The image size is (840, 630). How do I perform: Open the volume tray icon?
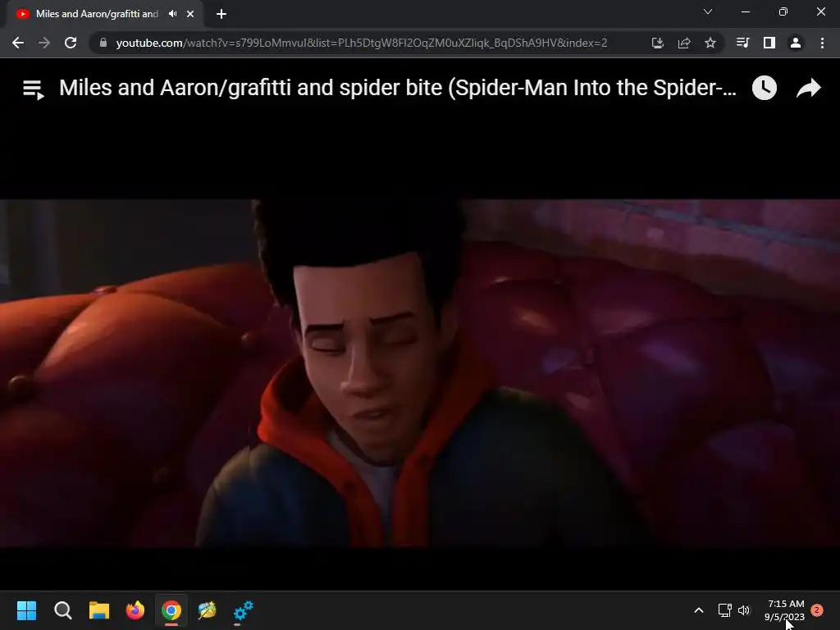click(744, 610)
